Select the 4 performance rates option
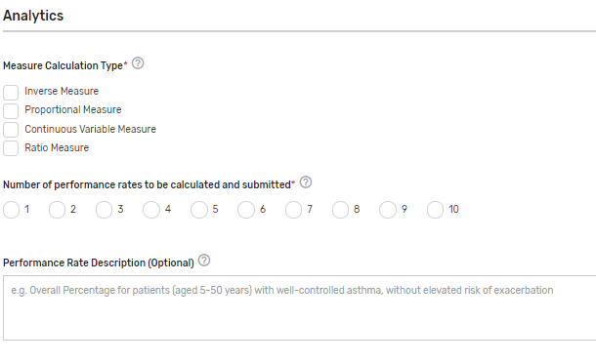 click(x=151, y=210)
